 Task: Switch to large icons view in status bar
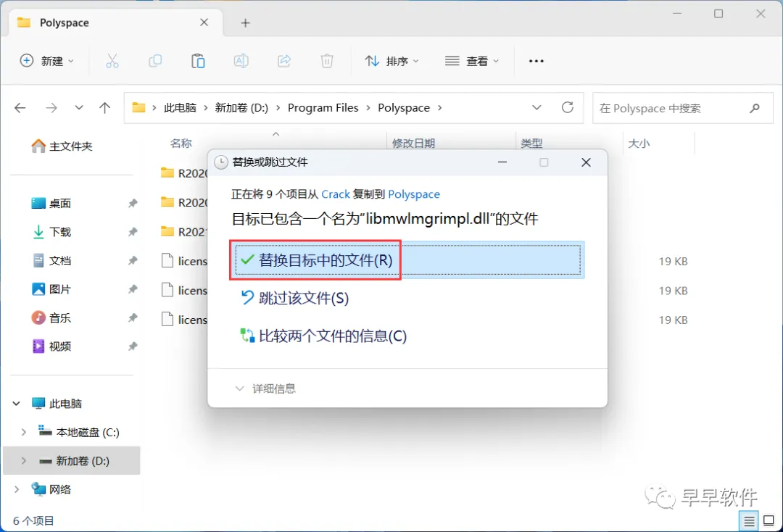click(769, 521)
